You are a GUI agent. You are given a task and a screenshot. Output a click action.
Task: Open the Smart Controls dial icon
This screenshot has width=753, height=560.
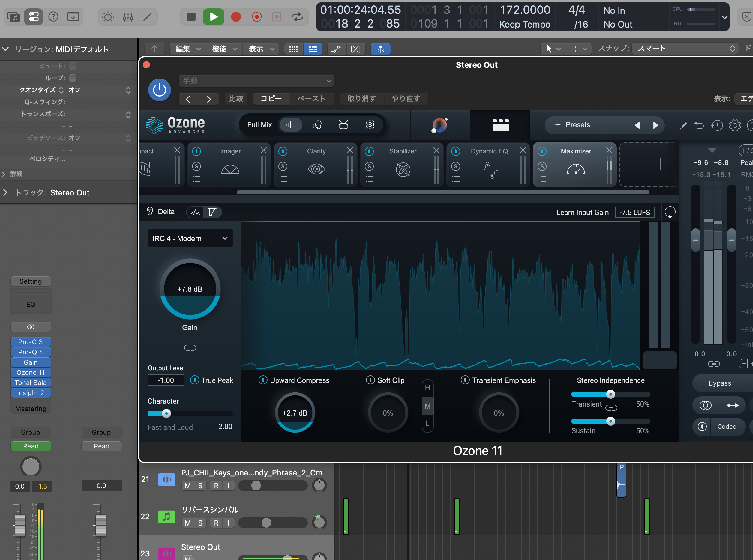coord(108,16)
